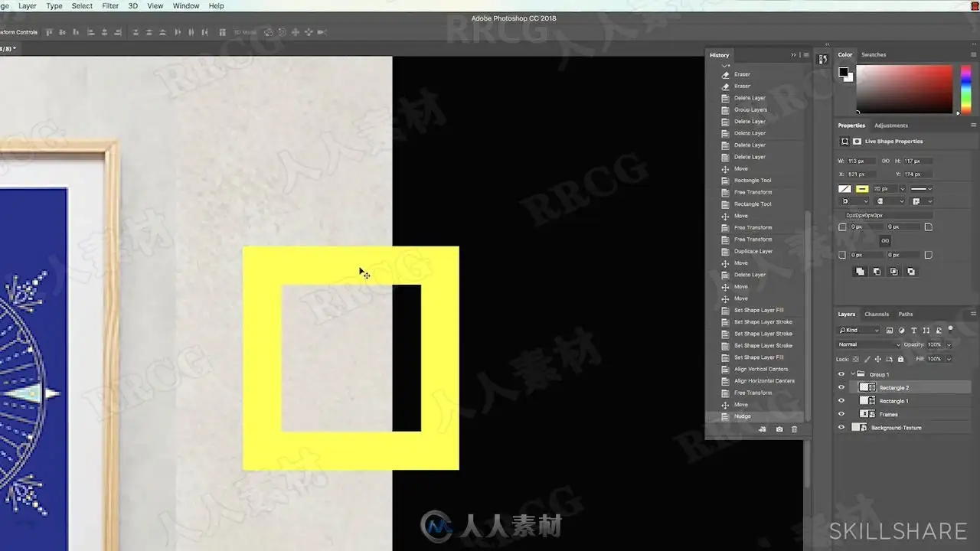Hide the Frames layer
The width and height of the screenshot is (980, 551).
click(x=841, y=414)
